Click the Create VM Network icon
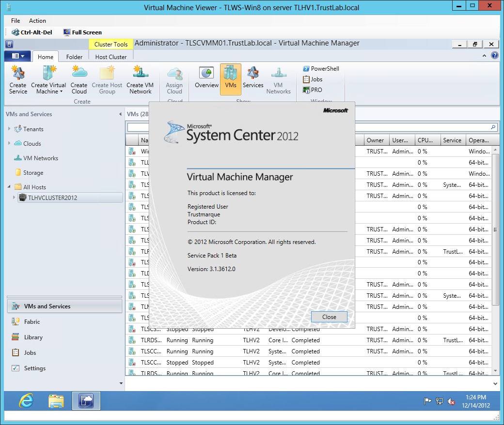The height and width of the screenshot is (425, 504). [140, 79]
